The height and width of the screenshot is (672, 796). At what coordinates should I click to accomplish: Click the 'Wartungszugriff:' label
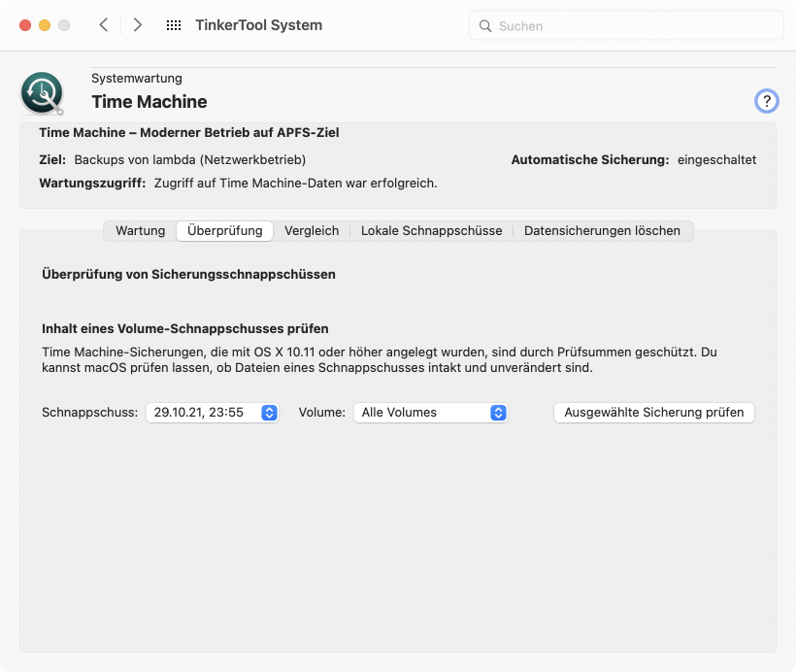click(92, 184)
